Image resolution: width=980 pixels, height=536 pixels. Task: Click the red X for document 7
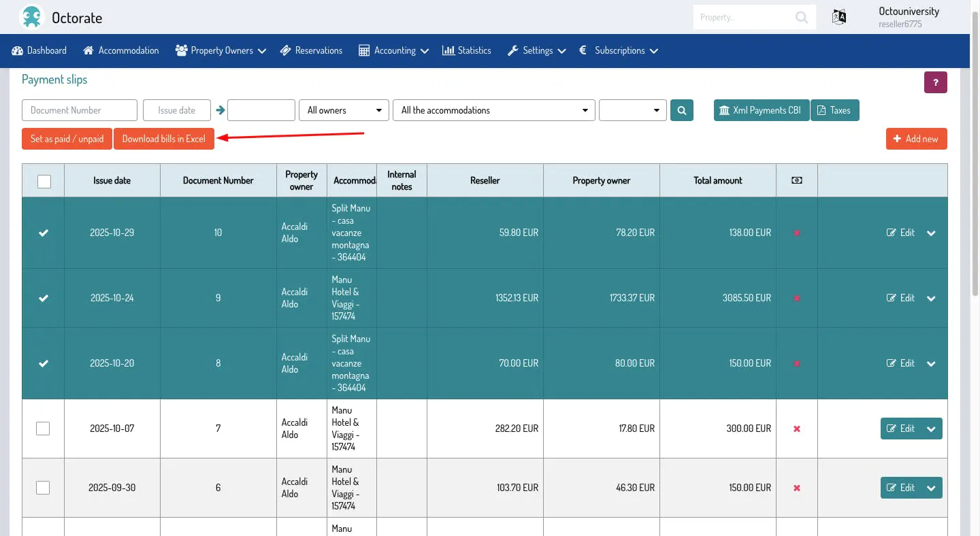pos(796,429)
